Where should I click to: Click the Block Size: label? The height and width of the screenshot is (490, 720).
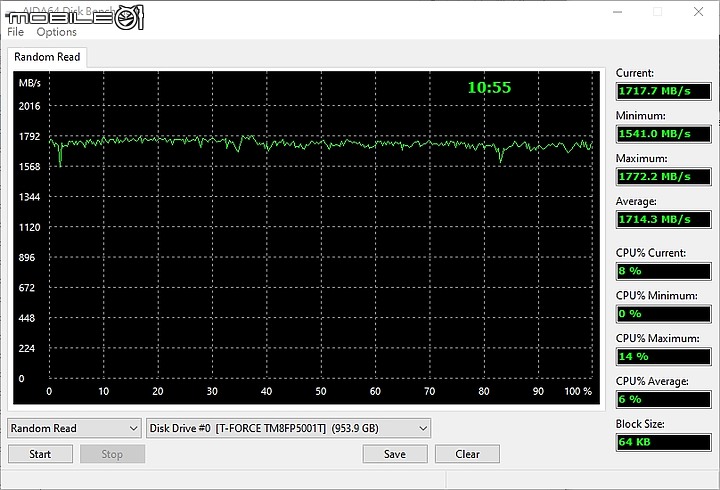(640, 424)
